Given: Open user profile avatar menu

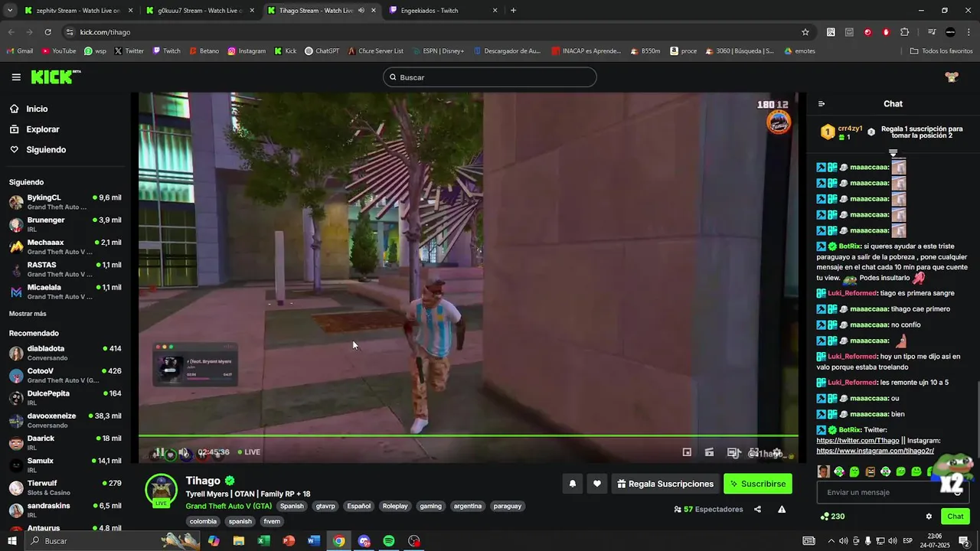Looking at the screenshot, I should (952, 77).
